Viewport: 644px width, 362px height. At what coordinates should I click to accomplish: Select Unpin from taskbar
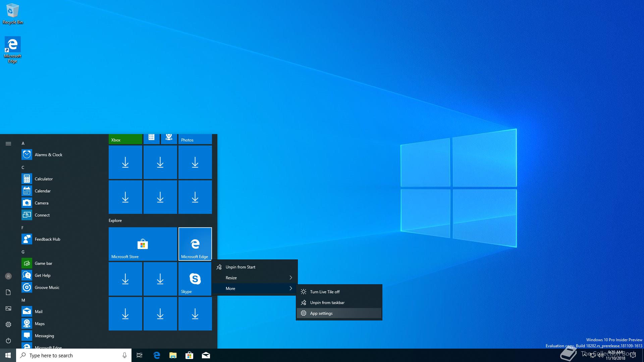(x=339, y=303)
